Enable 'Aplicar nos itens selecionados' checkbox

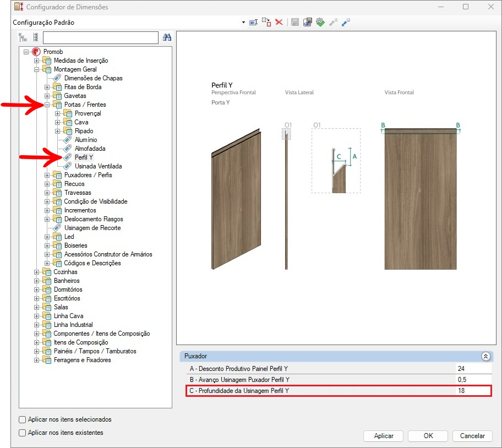point(23,419)
